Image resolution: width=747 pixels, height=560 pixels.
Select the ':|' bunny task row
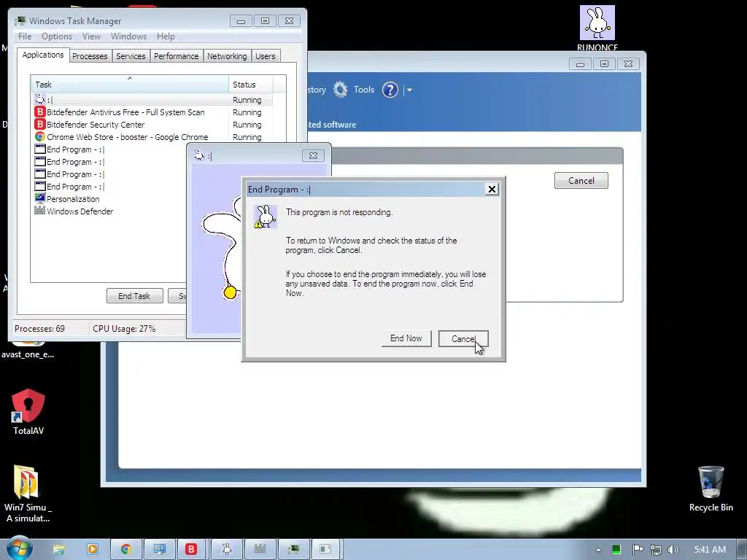click(152, 100)
